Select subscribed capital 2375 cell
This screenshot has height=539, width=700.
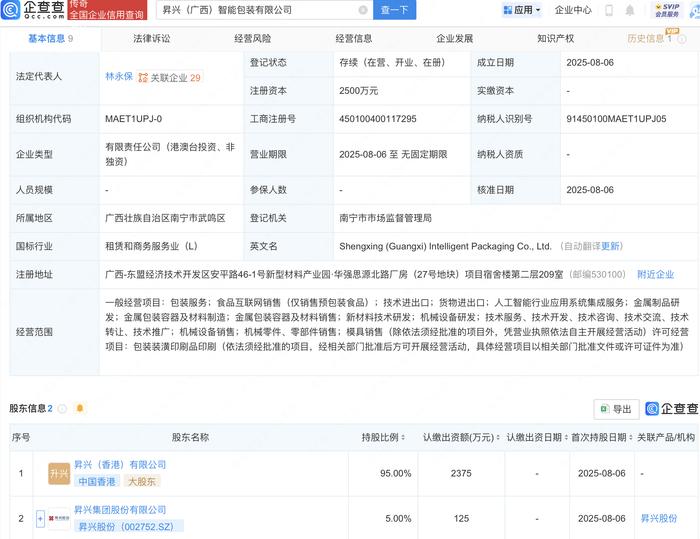click(x=461, y=473)
